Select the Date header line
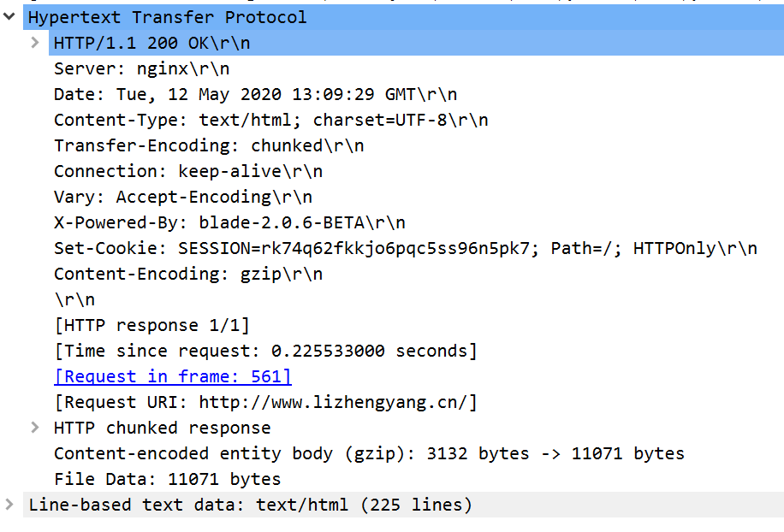Screen dimensions: 784x532 click(x=214, y=94)
